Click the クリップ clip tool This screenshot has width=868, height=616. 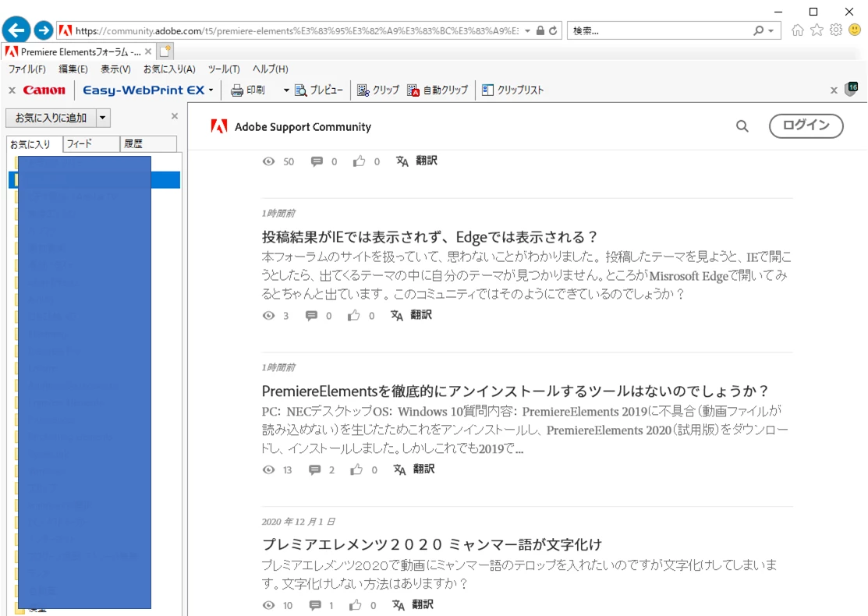coord(378,90)
